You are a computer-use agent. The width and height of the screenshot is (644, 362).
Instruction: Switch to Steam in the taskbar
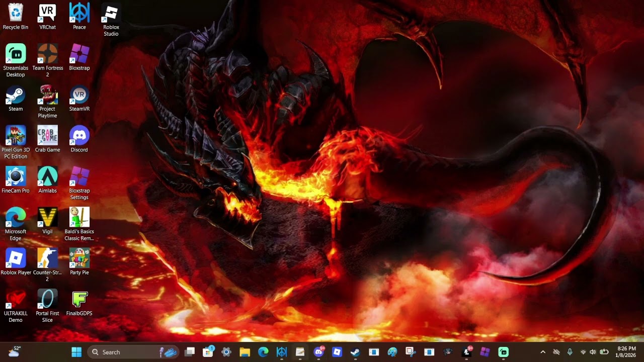tap(355, 352)
